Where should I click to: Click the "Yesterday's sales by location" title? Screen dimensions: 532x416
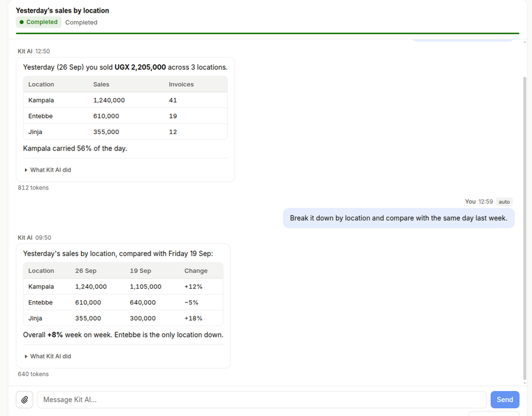(x=63, y=11)
